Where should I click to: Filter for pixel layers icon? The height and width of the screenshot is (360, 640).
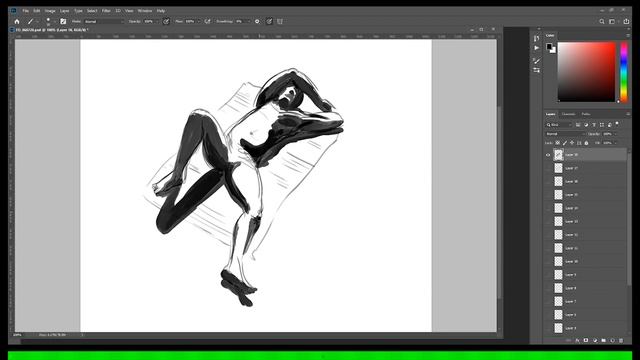click(578, 125)
